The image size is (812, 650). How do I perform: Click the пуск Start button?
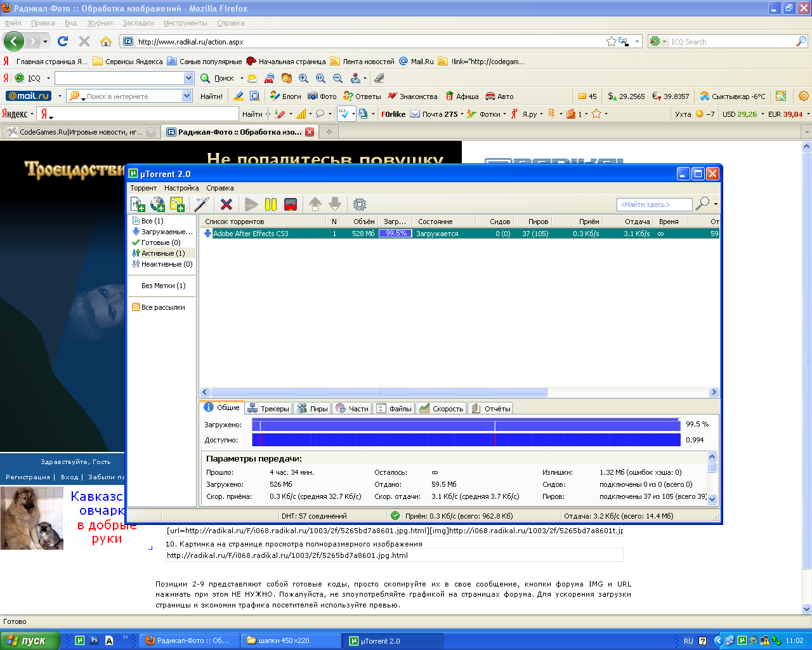[x=30, y=640]
